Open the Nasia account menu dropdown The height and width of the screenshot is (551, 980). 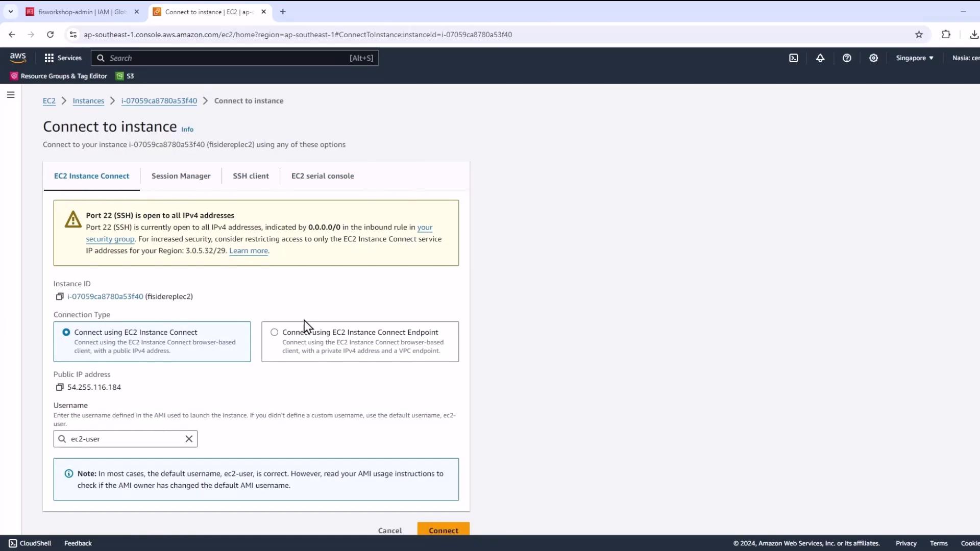(965, 58)
